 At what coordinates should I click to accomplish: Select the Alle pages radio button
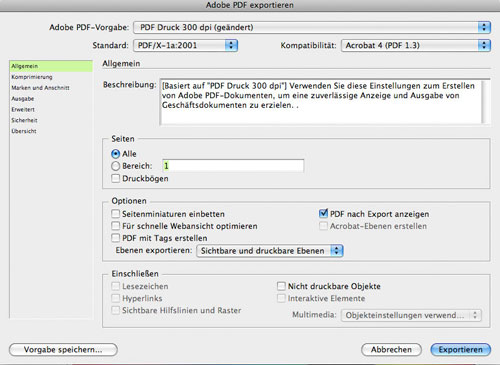point(115,154)
